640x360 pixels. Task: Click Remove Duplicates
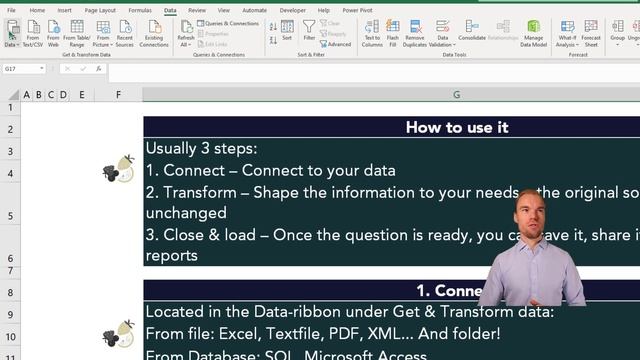(415, 33)
